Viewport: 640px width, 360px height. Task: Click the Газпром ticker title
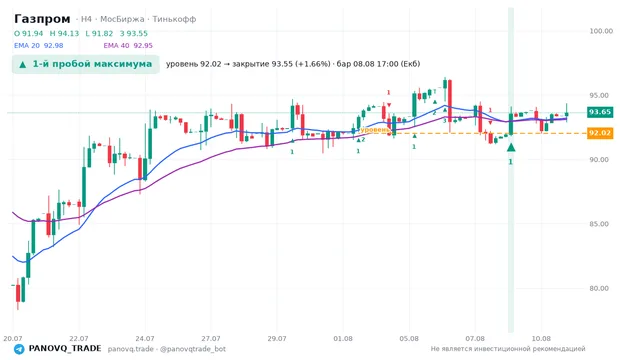(x=42, y=19)
